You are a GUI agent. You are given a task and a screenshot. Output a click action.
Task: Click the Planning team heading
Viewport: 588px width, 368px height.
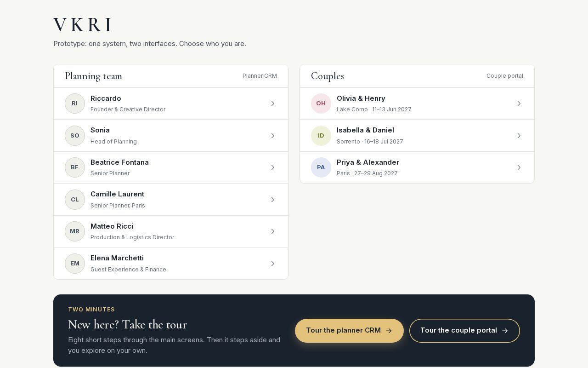pyautogui.click(x=94, y=76)
